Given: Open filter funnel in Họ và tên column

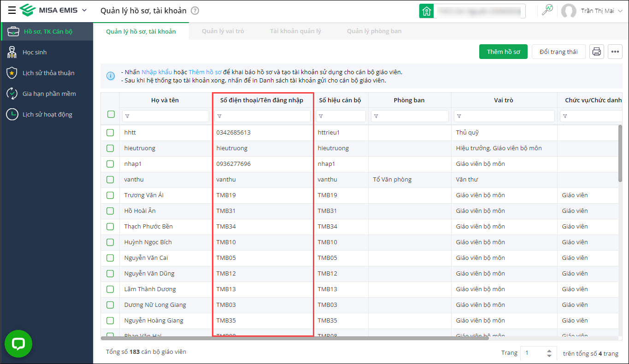Looking at the screenshot, I should [x=127, y=116].
